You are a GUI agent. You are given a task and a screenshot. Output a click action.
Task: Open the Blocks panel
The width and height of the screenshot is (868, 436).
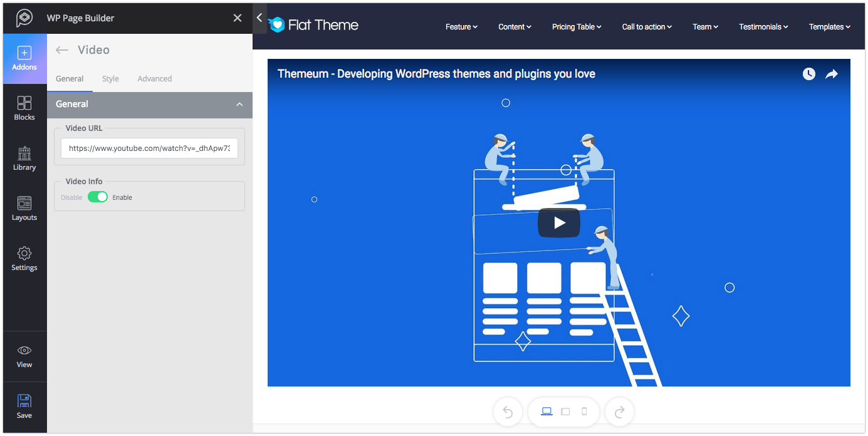click(24, 109)
